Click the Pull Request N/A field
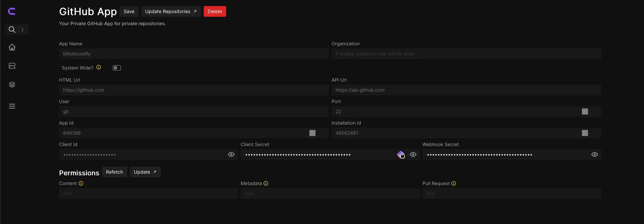 [511, 193]
